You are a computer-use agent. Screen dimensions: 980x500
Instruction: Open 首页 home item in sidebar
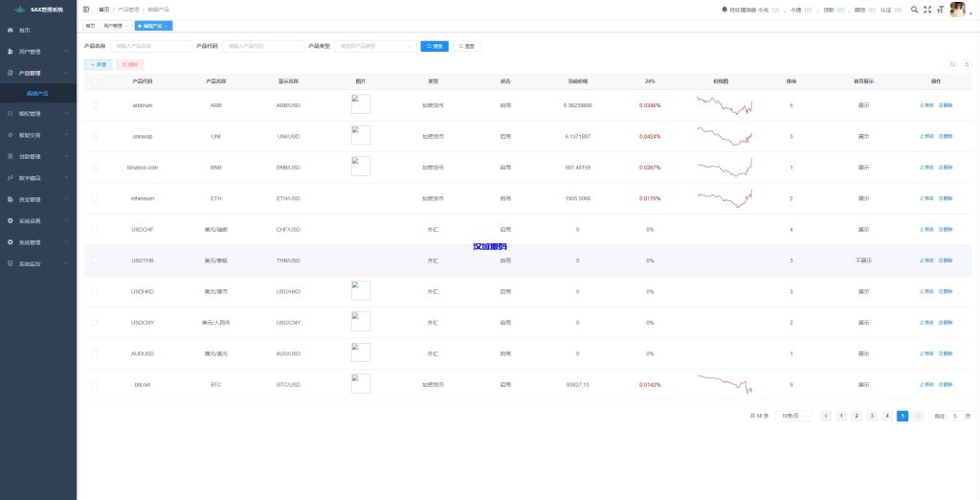tap(25, 31)
